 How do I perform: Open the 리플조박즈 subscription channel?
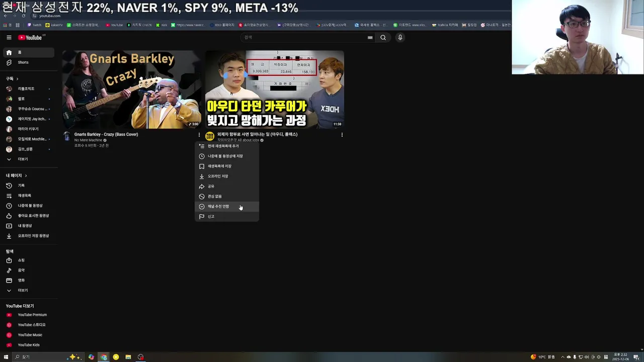[x=28, y=88]
